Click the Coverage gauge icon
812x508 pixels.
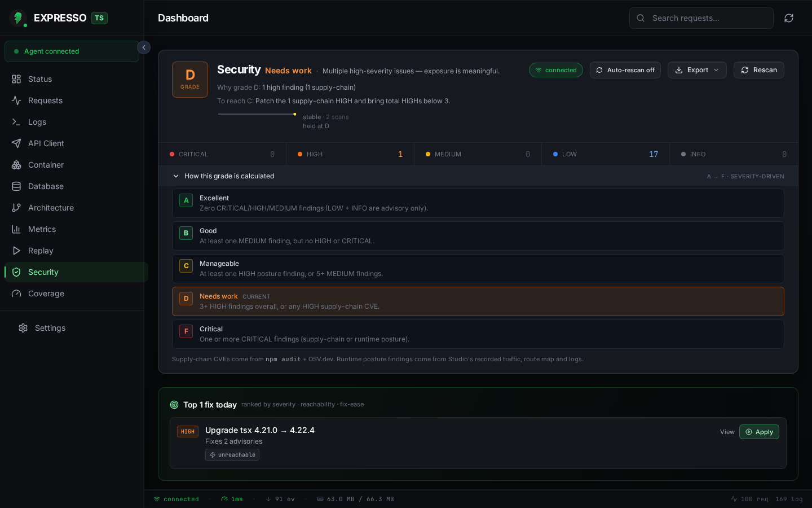[16, 294]
